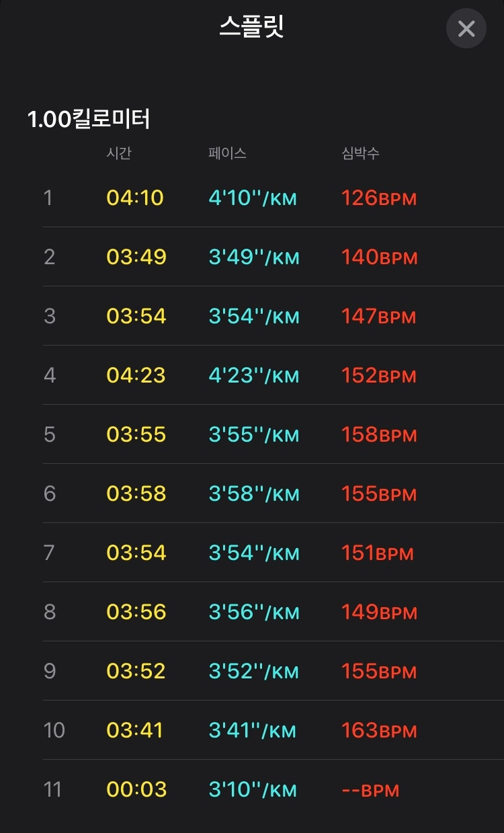This screenshot has width=504, height=833.
Task: Tap the 심박수 column header
Action: 360,153
